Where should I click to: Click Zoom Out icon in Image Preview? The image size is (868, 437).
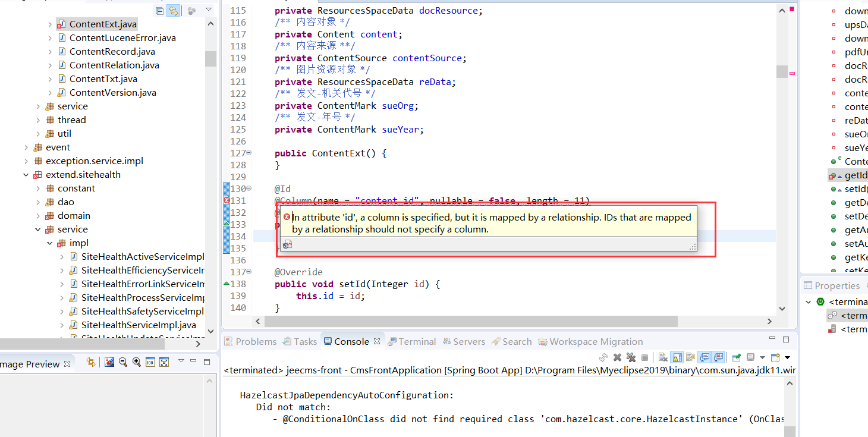[x=123, y=362]
